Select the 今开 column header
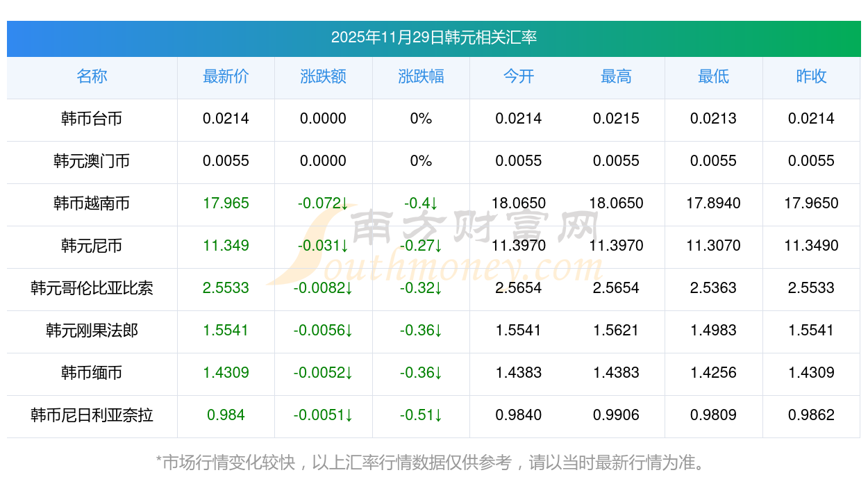868x484 pixels. [518, 76]
